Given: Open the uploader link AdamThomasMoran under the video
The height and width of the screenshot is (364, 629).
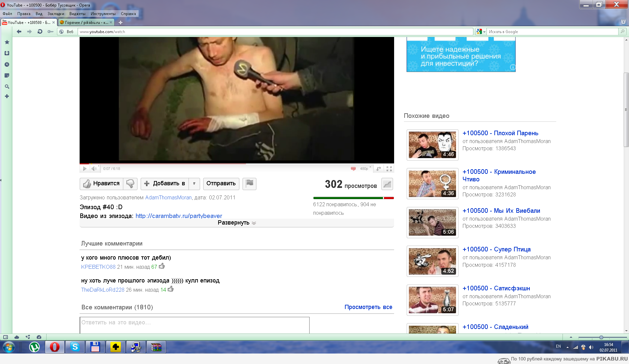Looking at the screenshot, I should click(168, 197).
